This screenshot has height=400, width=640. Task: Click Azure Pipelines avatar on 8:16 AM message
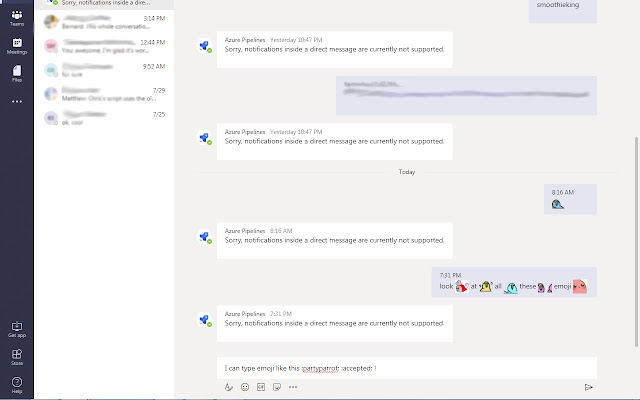click(205, 237)
